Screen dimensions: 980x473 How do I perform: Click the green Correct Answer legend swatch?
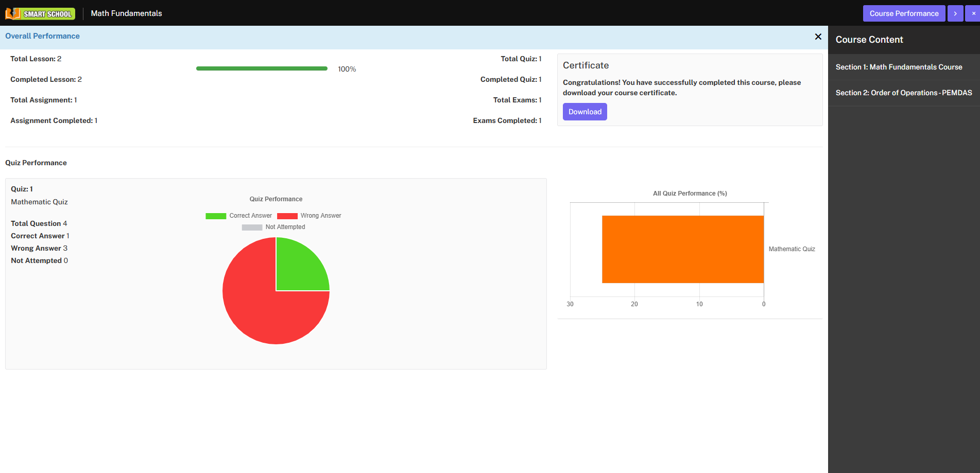216,216
